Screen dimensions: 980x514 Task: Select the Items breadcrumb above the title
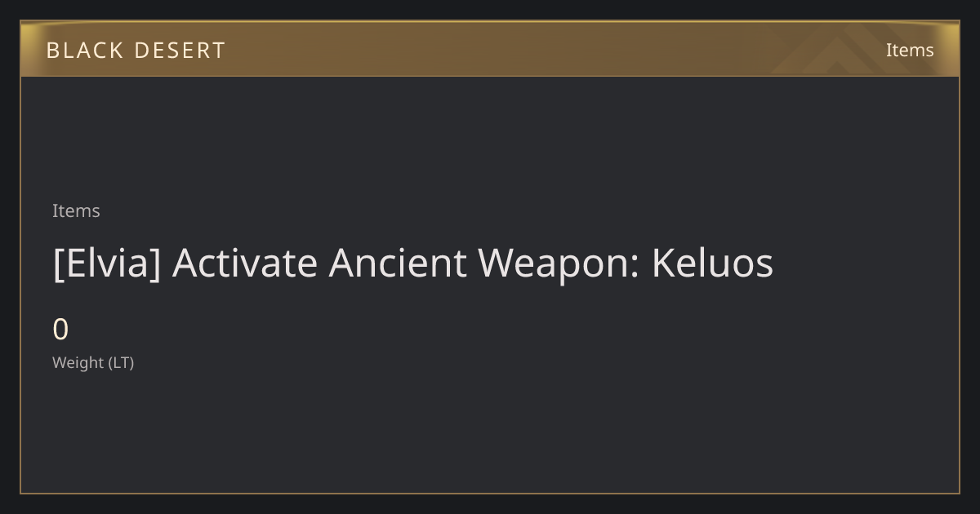click(x=76, y=210)
